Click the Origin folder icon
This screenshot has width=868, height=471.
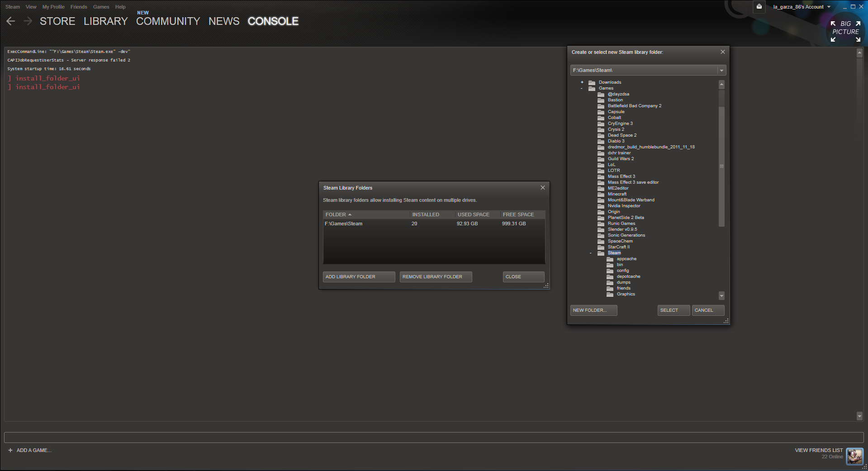601,212
